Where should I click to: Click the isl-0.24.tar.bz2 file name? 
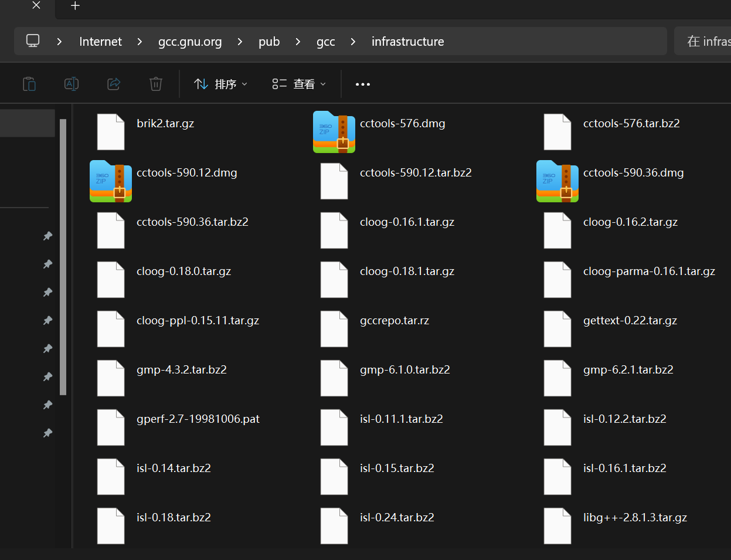click(x=397, y=518)
